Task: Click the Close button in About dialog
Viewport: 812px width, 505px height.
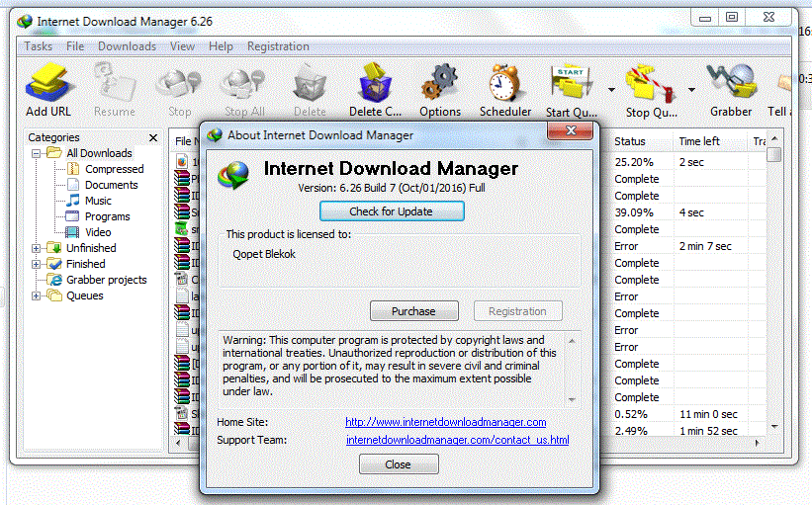Action: [399, 464]
